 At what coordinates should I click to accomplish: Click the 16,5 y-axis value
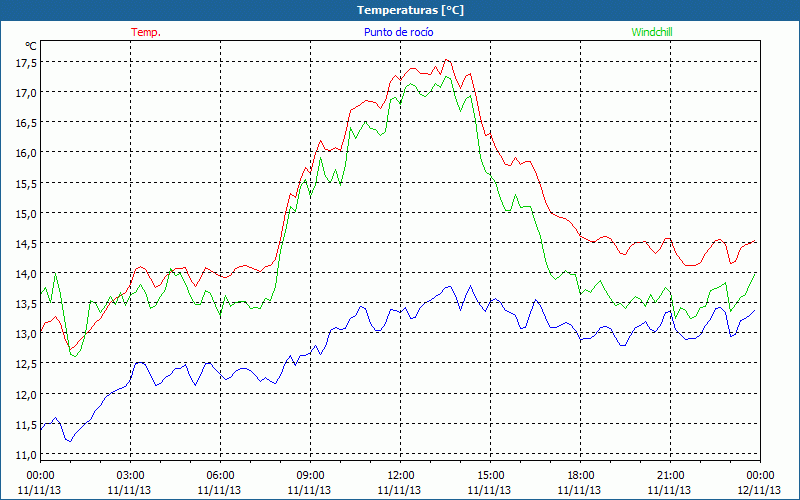pos(27,122)
